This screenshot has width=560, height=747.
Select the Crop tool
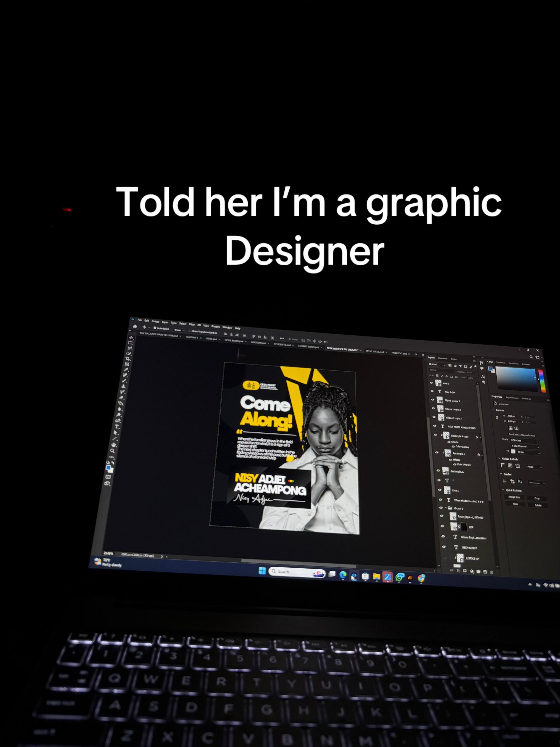coord(128,359)
